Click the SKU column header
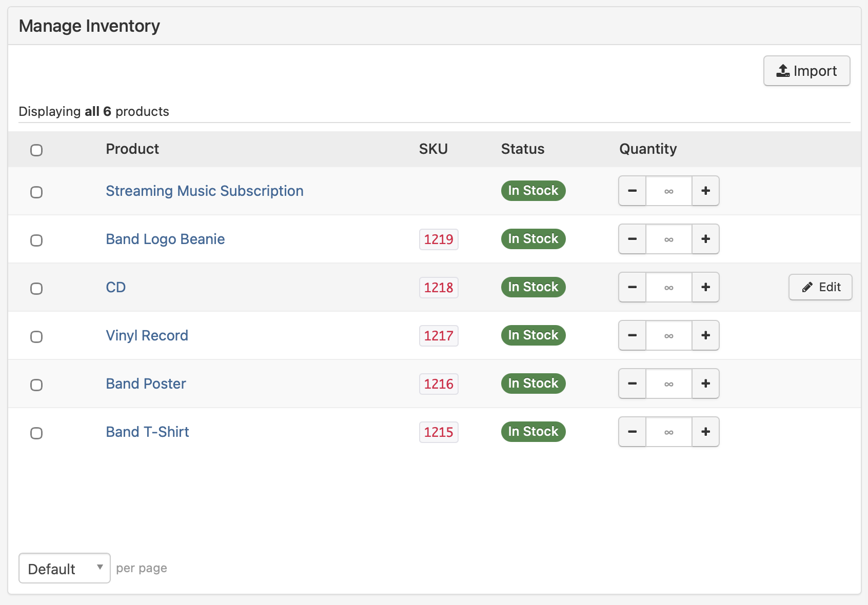 (x=433, y=149)
